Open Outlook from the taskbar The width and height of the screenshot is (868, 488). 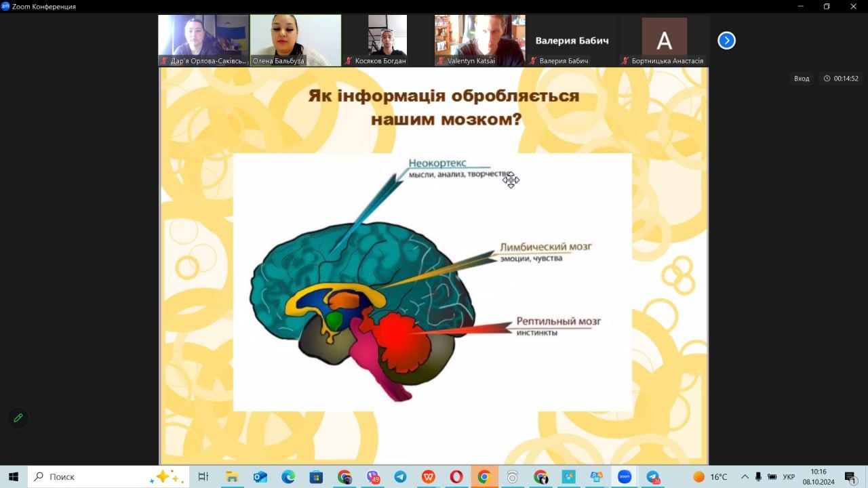tap(260, 476)
